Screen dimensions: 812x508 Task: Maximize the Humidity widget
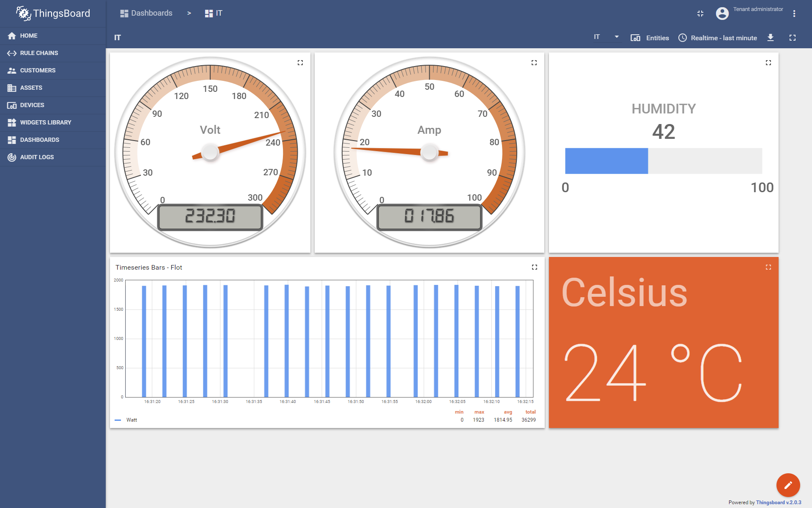tap(768, 63)
